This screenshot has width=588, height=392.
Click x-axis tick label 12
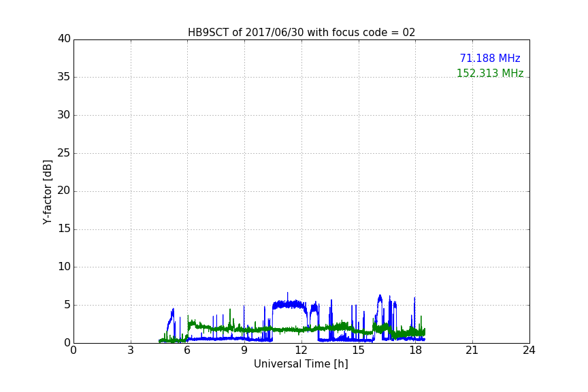[x=301, y=350]
